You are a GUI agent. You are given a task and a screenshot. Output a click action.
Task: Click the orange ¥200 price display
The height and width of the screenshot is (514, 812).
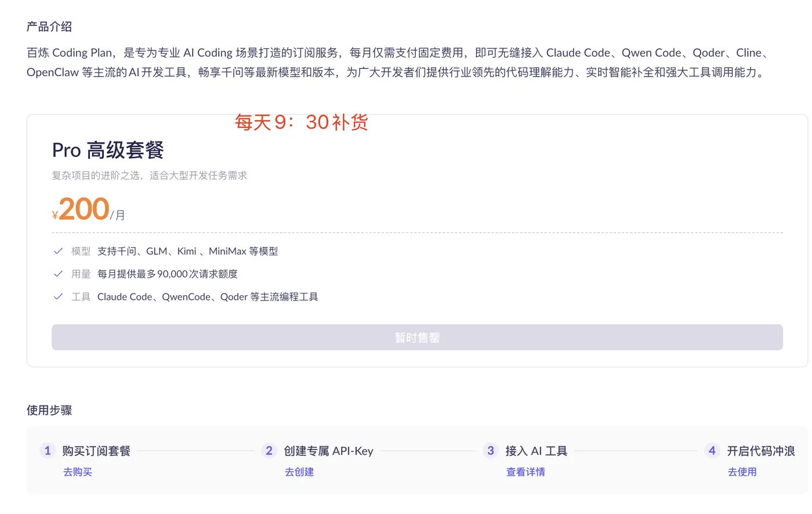pyautogui.click(x=80, y=209)
